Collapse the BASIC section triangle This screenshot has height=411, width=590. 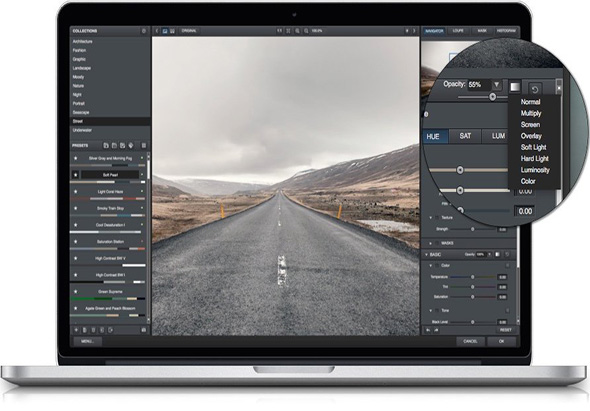pyautogui.click(x=427, y=254)
